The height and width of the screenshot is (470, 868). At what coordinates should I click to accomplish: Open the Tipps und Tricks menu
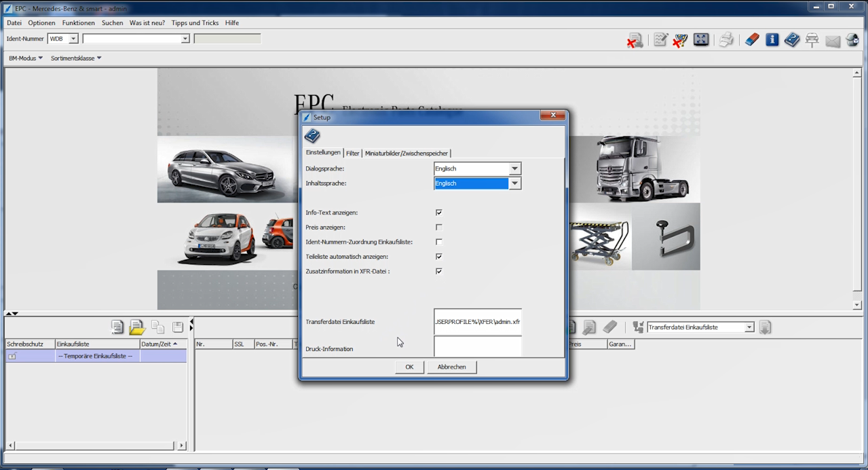click(195, 23)
